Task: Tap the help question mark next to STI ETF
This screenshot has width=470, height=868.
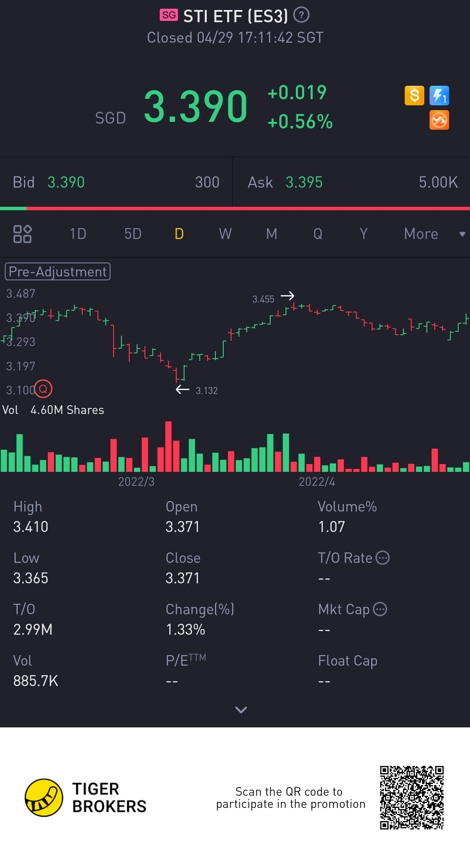Action: (301, 15)
